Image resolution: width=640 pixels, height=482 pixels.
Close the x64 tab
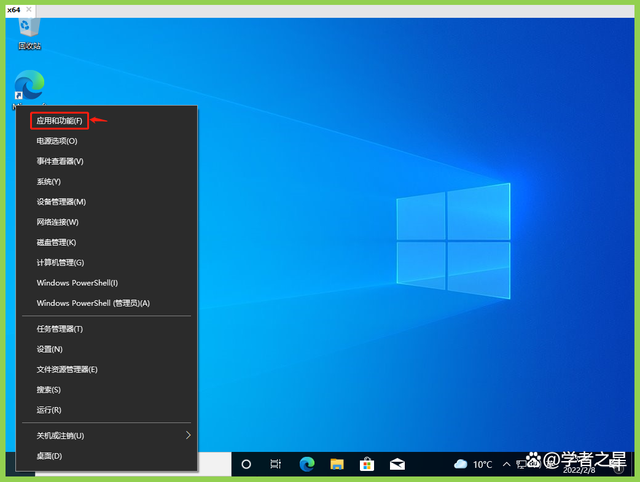pos(29,9)
